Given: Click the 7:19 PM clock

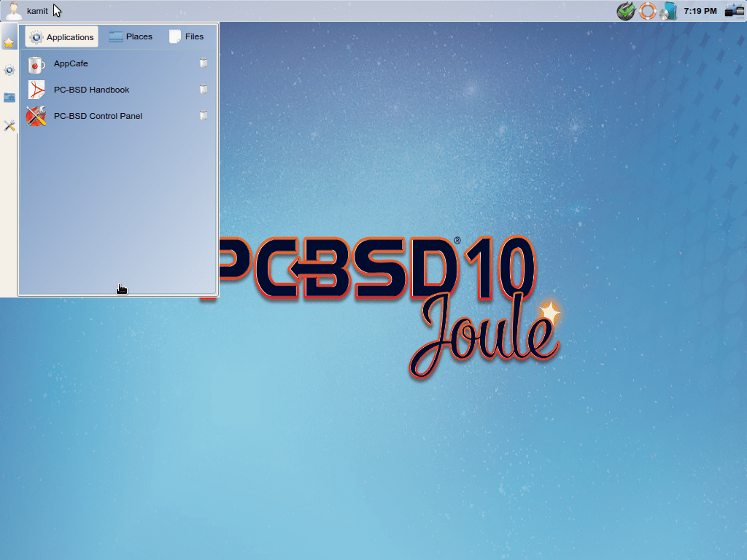Looking at the screenshot, I should click(x=700, y=11).
